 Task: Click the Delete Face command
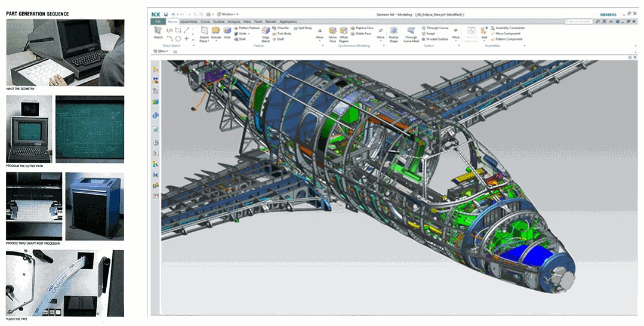(x=361, y=33)
